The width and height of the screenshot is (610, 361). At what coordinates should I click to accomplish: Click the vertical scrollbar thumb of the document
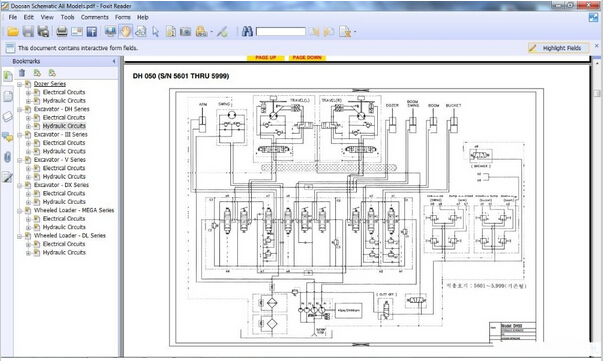[597, 93]
